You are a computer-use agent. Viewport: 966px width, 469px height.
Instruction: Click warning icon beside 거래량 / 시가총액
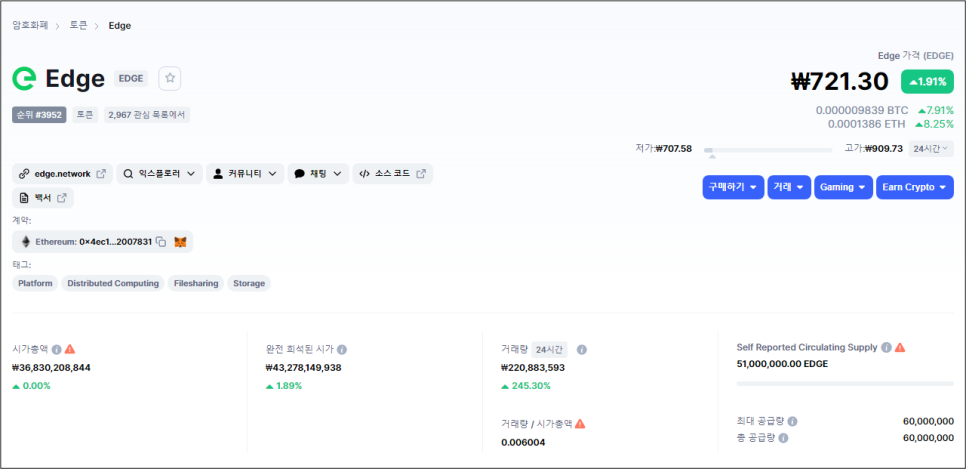pos(580,423)
